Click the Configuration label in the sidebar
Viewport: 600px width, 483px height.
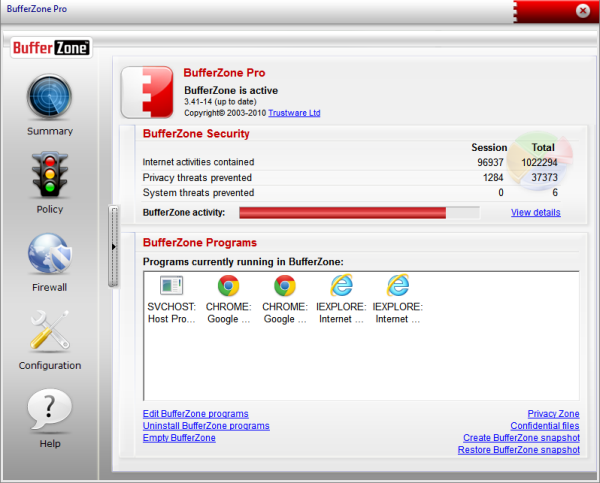coord(50,366)
